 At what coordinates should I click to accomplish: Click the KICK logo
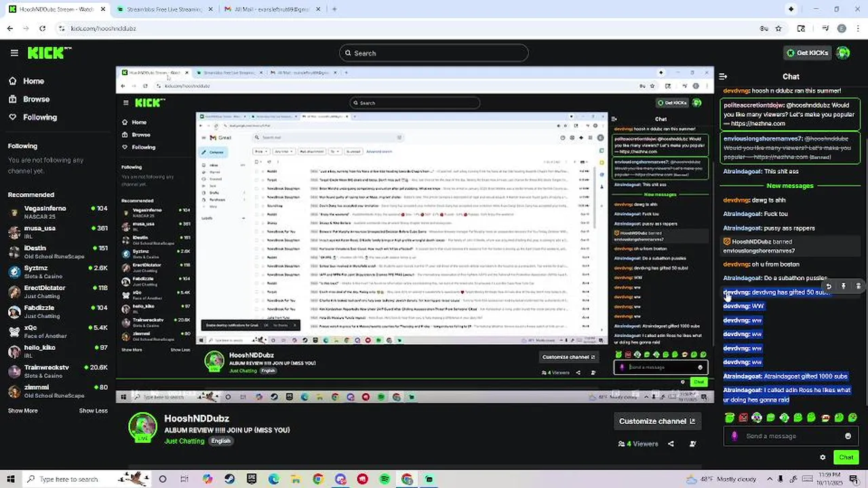(x=50, y=53)
